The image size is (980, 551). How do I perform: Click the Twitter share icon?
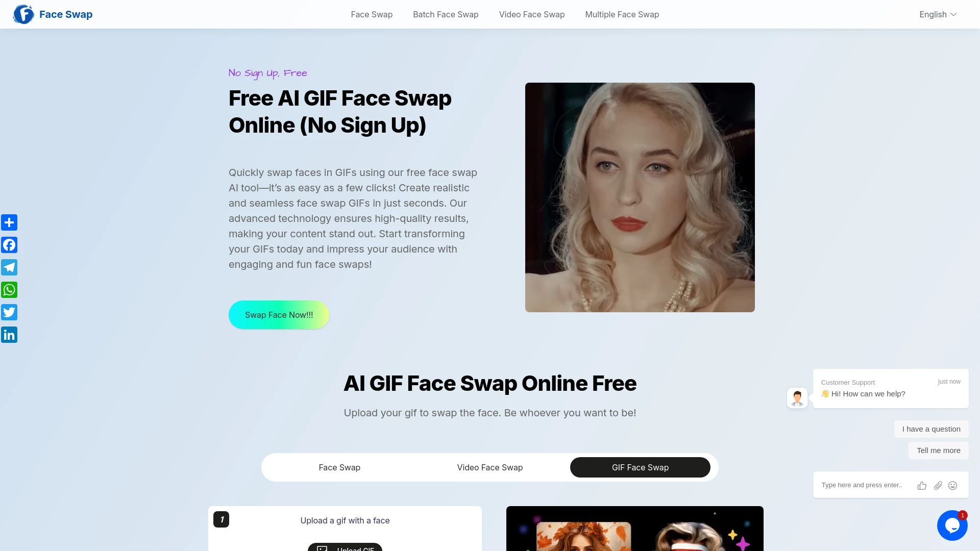(9, 312)
